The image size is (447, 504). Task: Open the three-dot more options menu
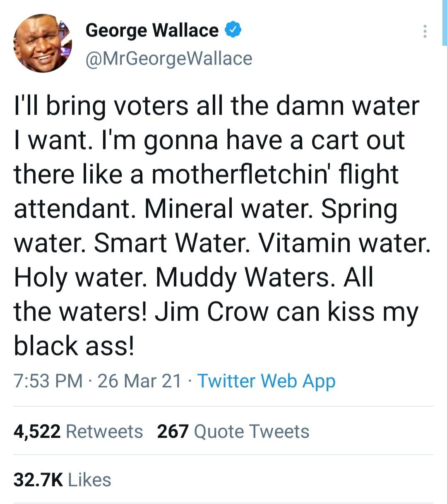pos(424,31)
